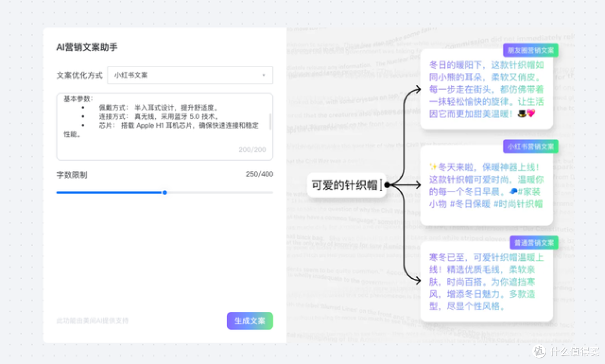Select the 朋友圈营销文案 tag
Screen dimensions: 605x364
530,50
